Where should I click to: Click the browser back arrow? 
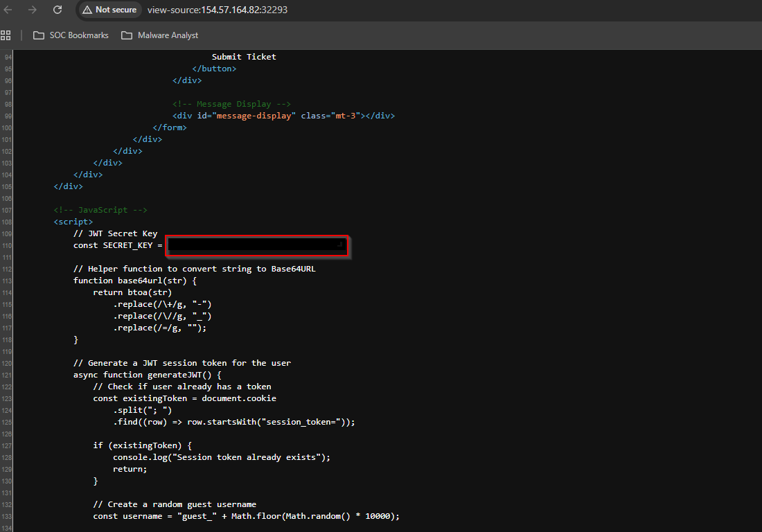tap(8, 10)
